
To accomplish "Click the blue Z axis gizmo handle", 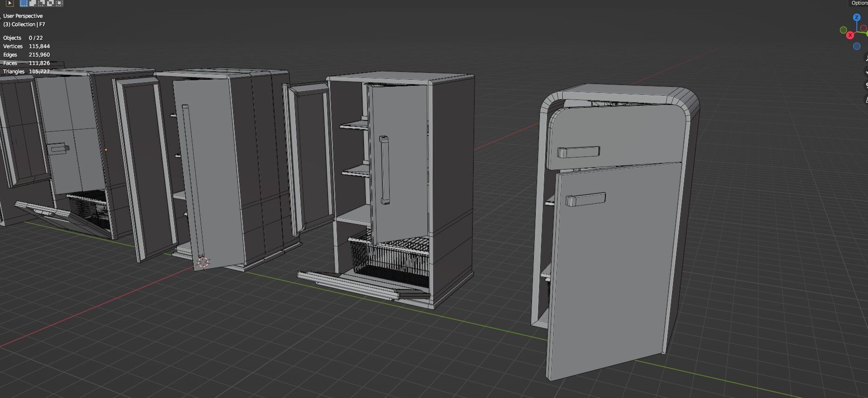I will [x=856, y=17].
